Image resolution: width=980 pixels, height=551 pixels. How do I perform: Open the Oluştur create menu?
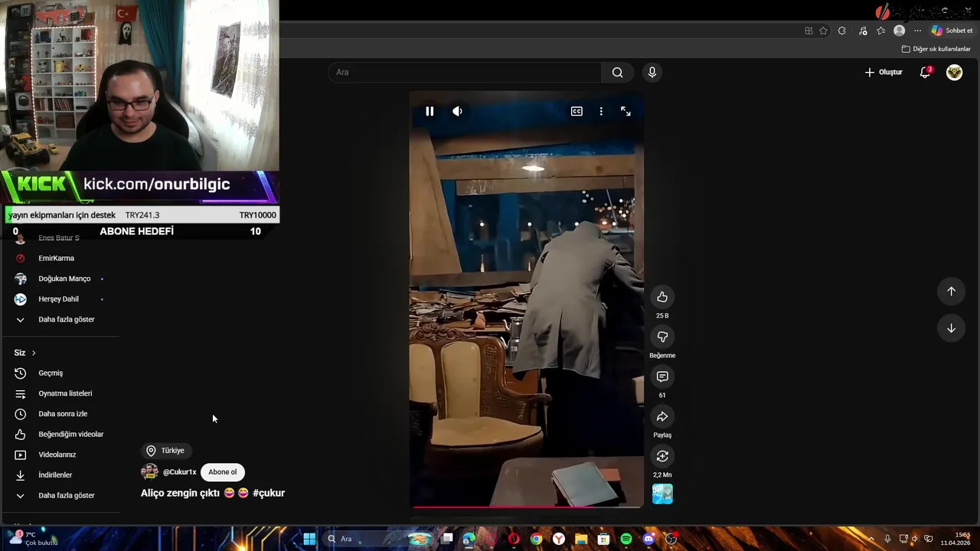[884, 72]
